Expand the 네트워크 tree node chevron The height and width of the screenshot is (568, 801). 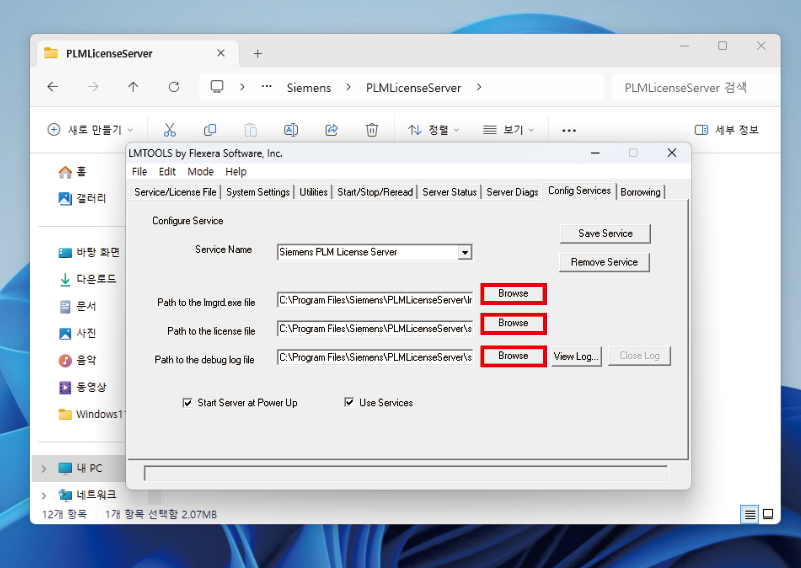pyautogui.click(x=44, y=495)
